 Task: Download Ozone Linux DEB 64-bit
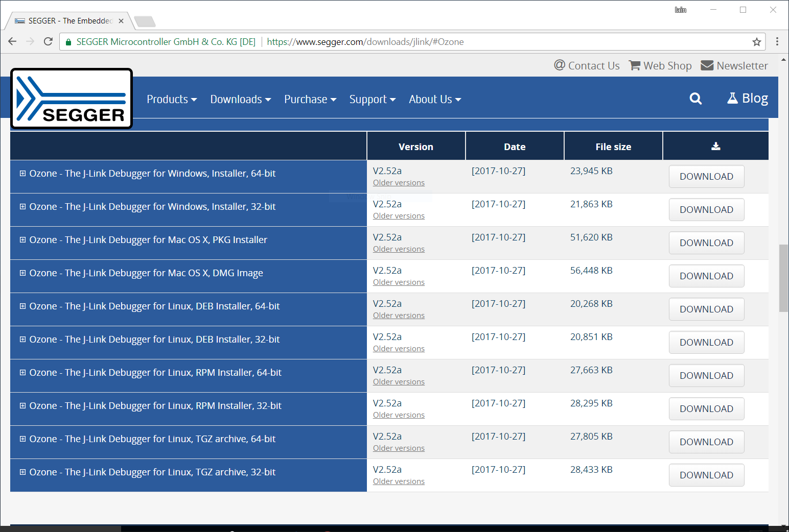706,309
